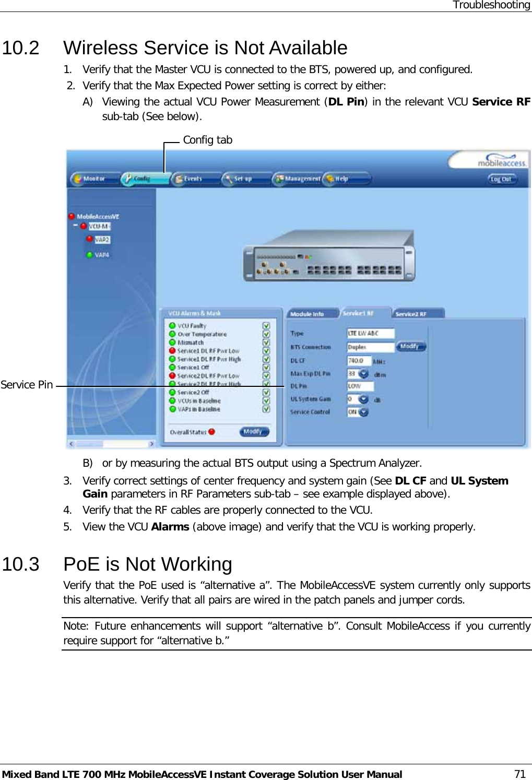This screenshot has height=780, width=532.
Task: Click the Max Exp DL Pin label
Action: [x=311, y=374]
